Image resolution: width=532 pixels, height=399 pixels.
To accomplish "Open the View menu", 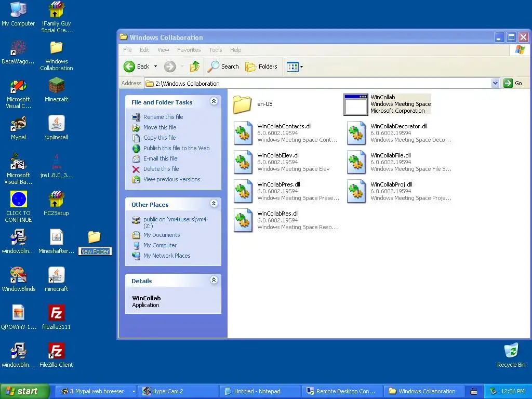I will coord(163,50).
